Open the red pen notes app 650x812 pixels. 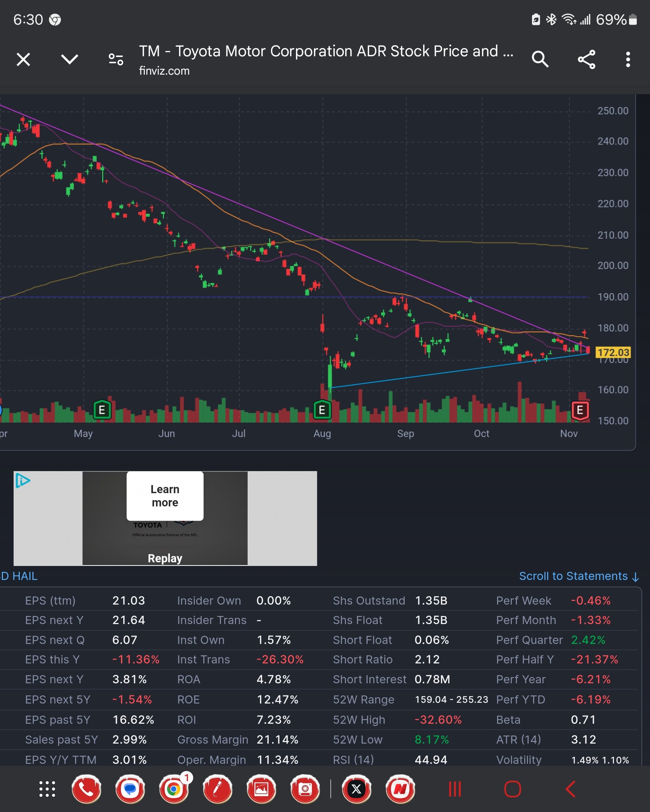pyautogui.click(x=217, y=789)
